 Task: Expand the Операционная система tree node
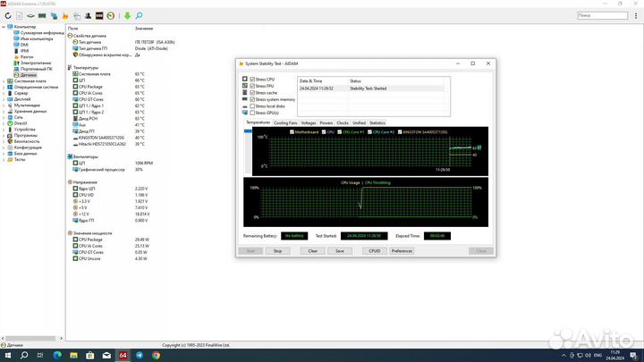(4, 87)
